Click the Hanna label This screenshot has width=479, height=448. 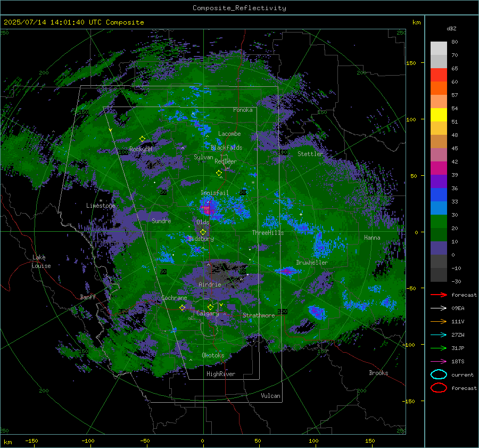pyautogui.click(x=372, y=238)
